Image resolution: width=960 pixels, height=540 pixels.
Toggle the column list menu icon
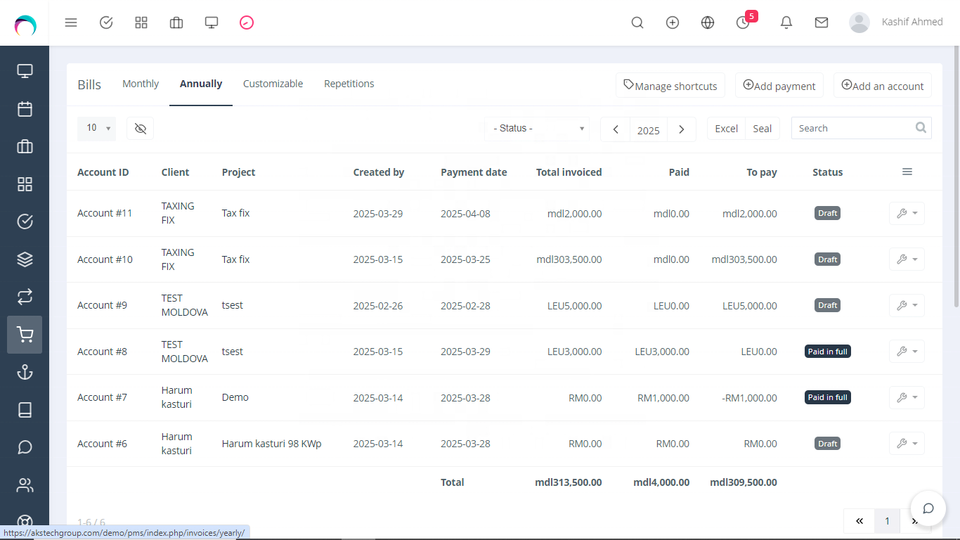pyautogui.click(x=907, y=172)
